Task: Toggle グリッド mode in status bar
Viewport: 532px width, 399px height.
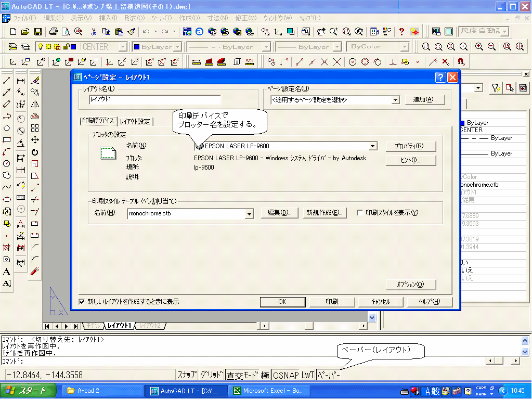Action: 211,375
